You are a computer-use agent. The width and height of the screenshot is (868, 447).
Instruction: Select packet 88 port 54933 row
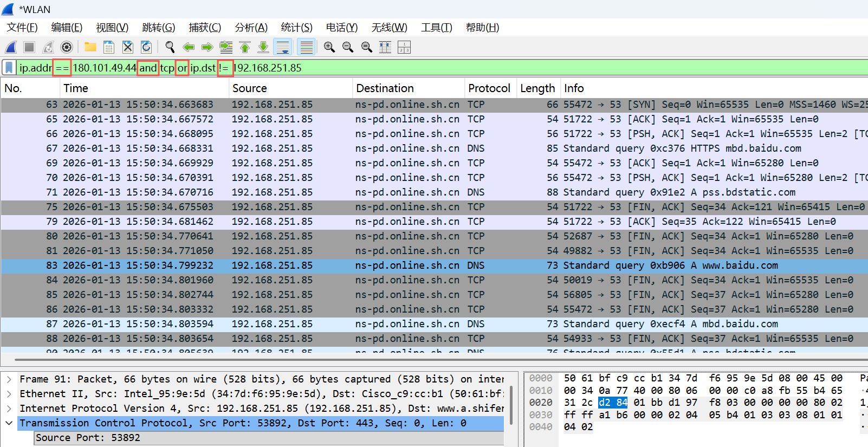tap(434, 339)
